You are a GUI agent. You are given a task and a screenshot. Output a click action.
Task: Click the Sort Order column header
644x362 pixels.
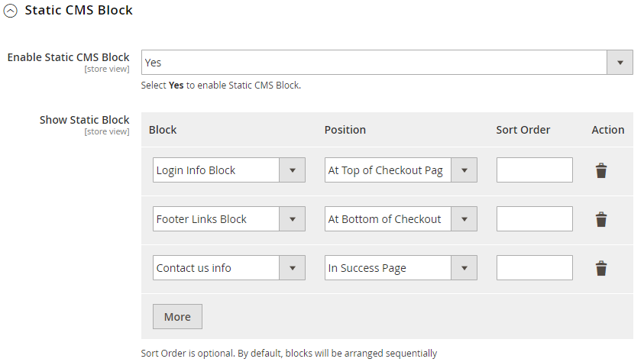(523, 130)
